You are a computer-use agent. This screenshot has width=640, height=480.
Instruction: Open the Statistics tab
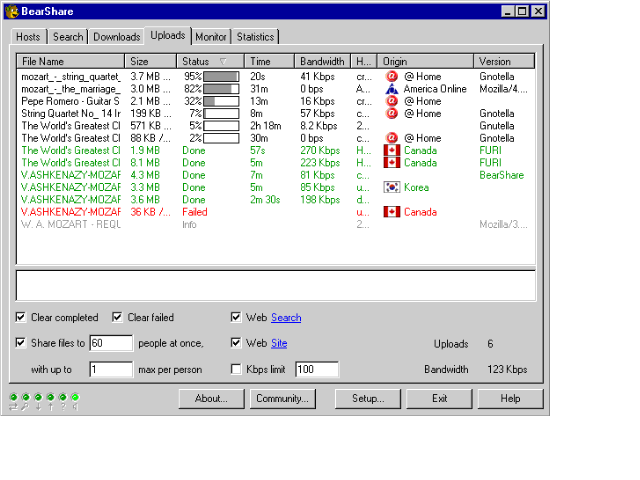click(x=256, y=37)
